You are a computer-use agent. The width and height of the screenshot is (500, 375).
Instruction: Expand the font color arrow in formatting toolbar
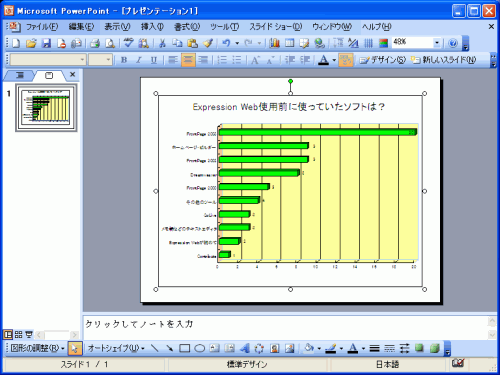(334, 60)
